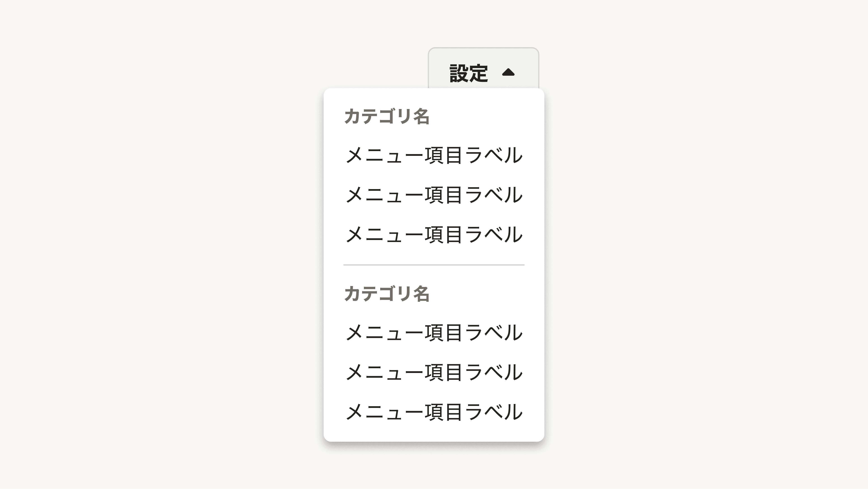The width and height of the screenshot is (868, 489).
Task: Click the top menu item in the panel
Action: click(434, 155)
